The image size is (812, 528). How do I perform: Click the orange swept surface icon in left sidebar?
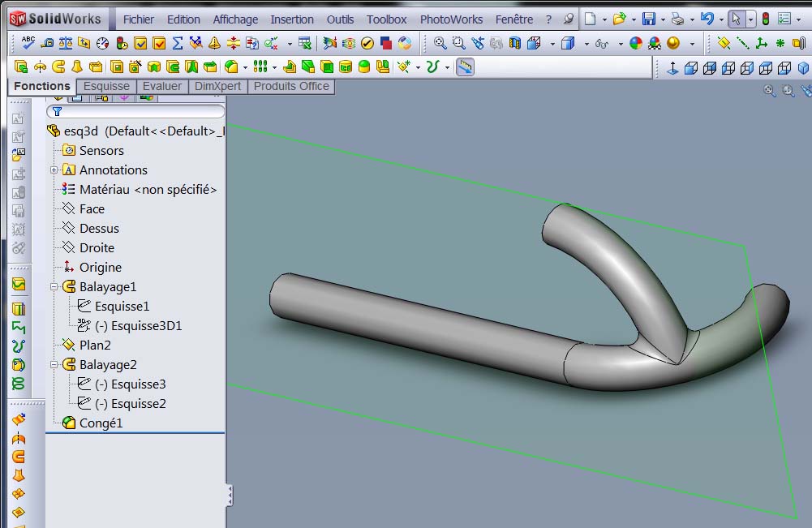[19, 457]
